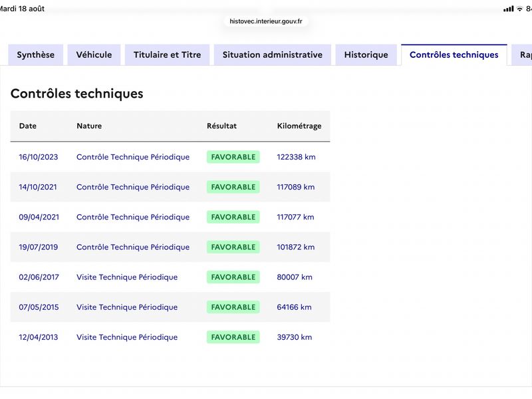Click 'Visite Technique Périodique' in the 02/06/2017 row

click(127, 277)
